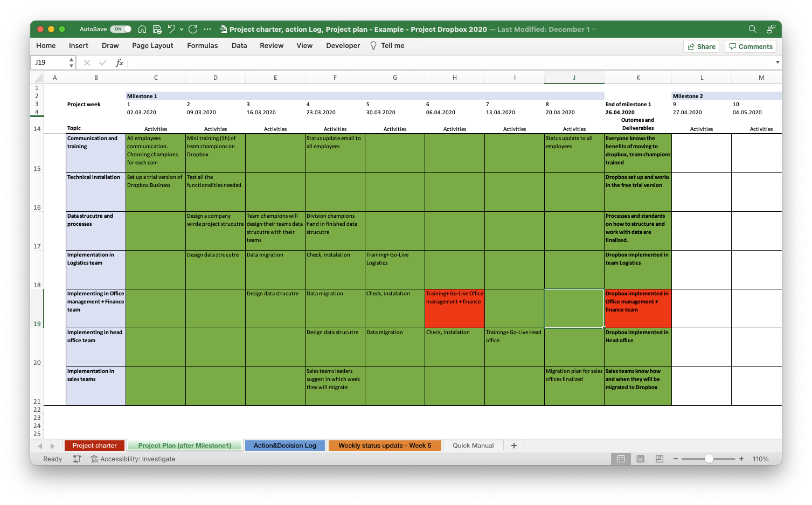This screenshot has width=812, height=505.
Task: Select row 19 header
Action: click(x=37, y=309)
